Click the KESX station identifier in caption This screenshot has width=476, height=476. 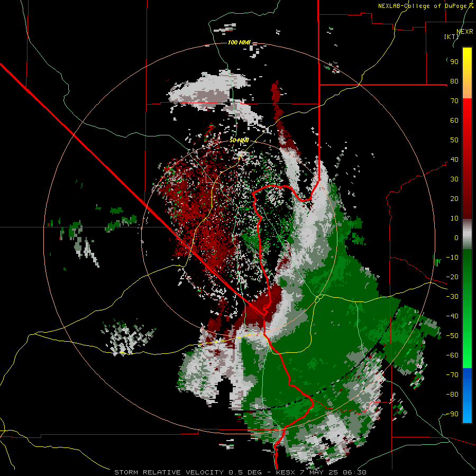pos(286,472)
